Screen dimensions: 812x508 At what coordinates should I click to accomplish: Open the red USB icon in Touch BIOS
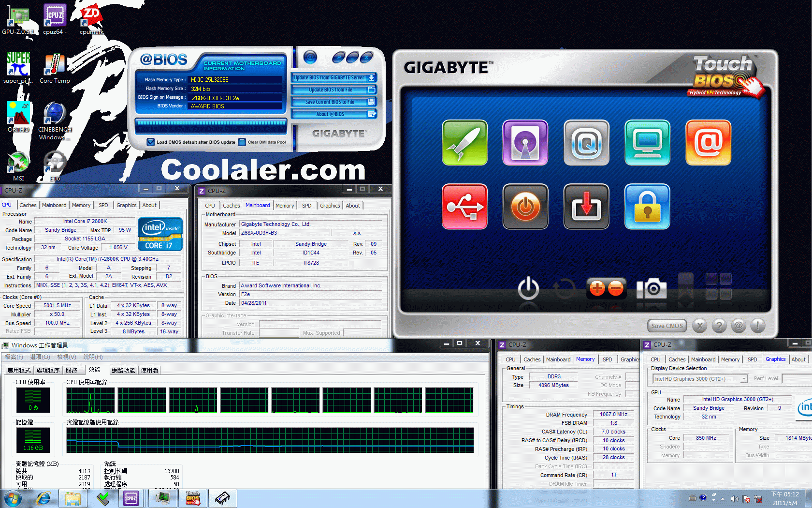tap(464, 207)
